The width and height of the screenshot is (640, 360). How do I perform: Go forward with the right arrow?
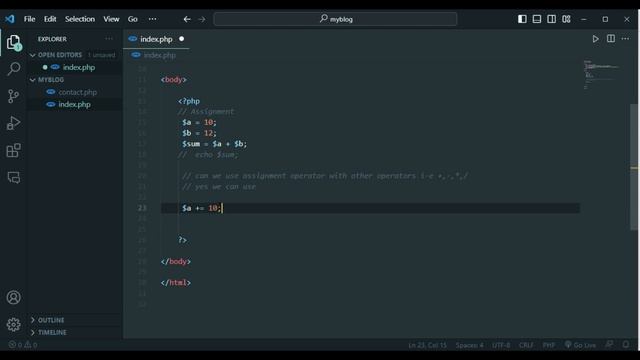coord(202,19)
